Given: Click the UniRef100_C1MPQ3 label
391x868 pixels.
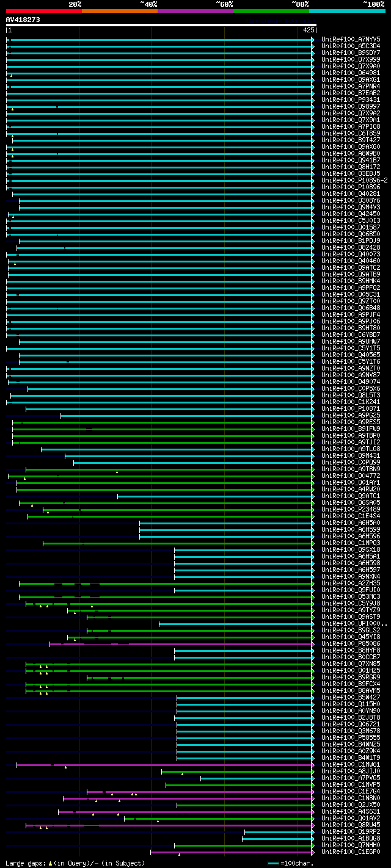Looking at the screenshot, I should 351,543.
